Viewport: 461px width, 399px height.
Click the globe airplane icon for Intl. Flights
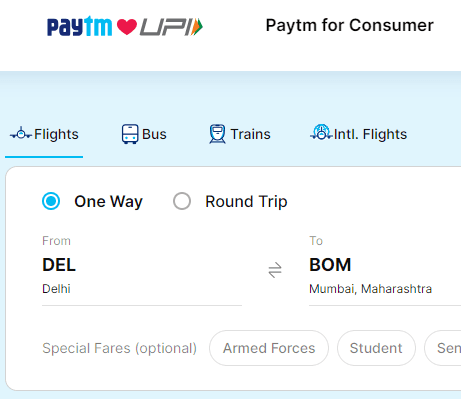(x=321, y=132)
